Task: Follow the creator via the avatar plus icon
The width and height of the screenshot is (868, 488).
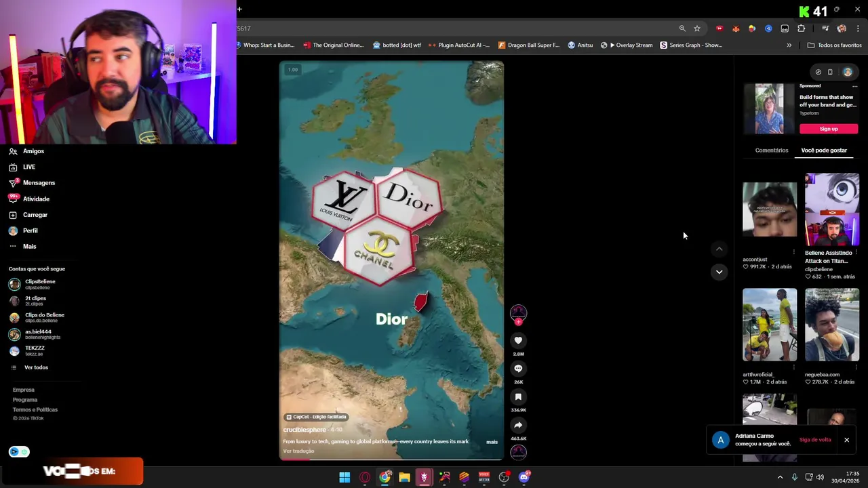Action: pyautogui.click(x=519, y=322)
